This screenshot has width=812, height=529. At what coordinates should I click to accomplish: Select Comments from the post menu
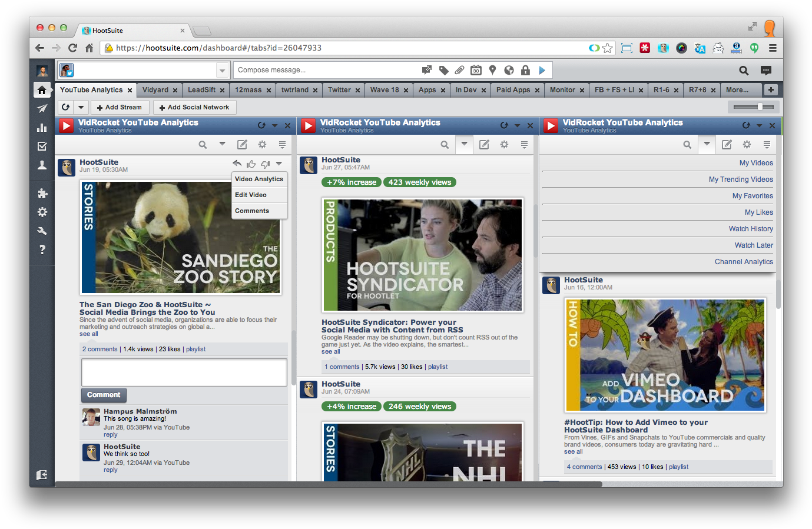[x=259, y=211]
